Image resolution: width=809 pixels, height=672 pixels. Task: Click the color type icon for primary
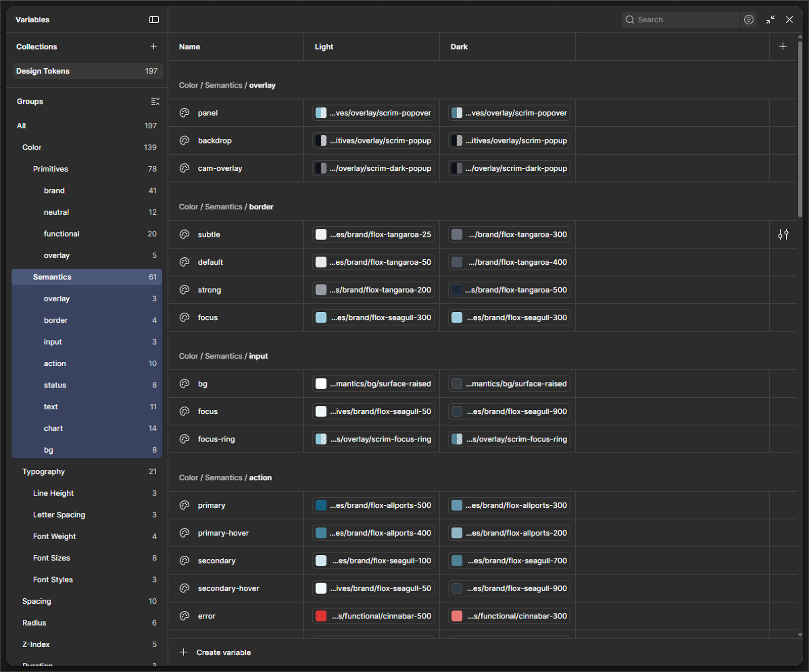click(185, 505)
